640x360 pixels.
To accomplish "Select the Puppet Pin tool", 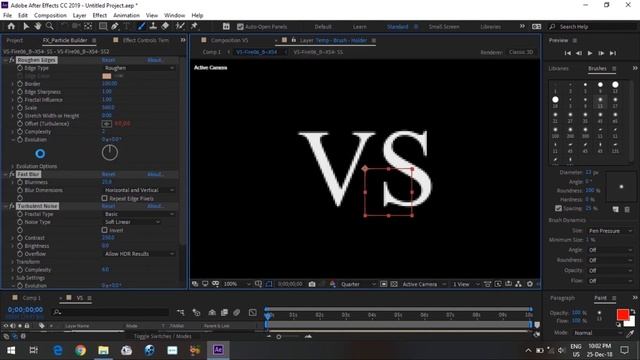I will (194, 27).
